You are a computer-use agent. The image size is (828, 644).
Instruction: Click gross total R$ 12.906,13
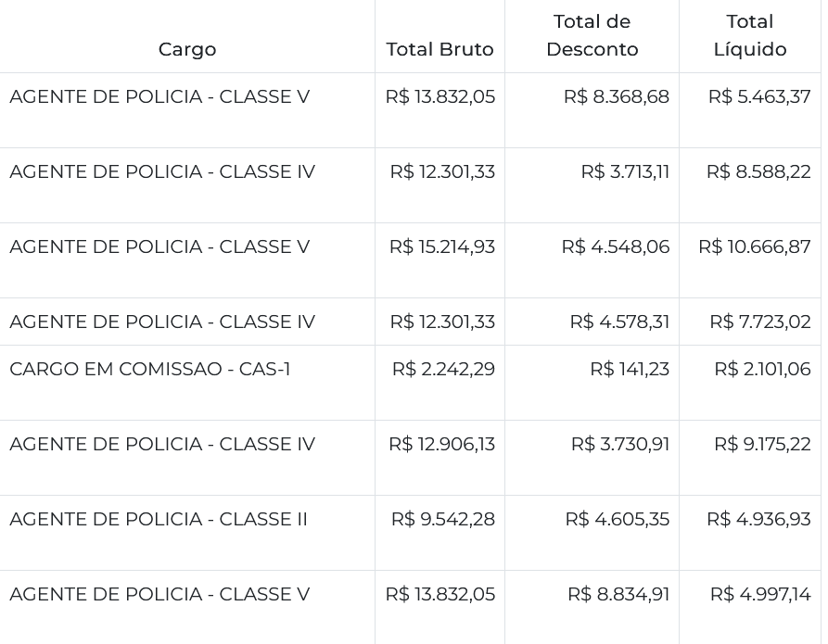(x=441, y=444)
